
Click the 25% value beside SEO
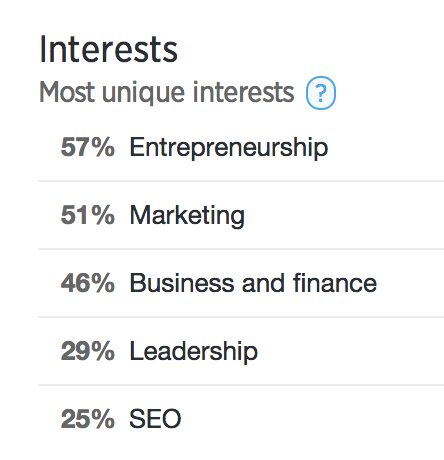(x=88, y=419)
